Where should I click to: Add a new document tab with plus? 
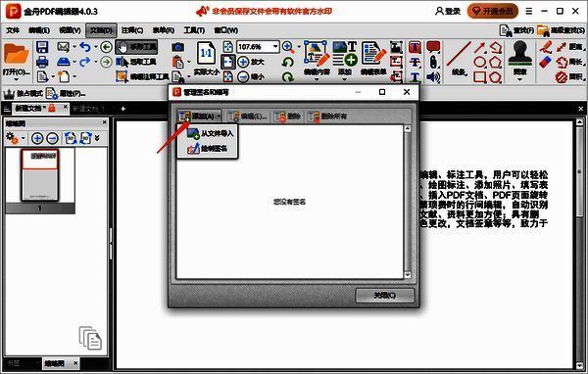coord(123,109)
